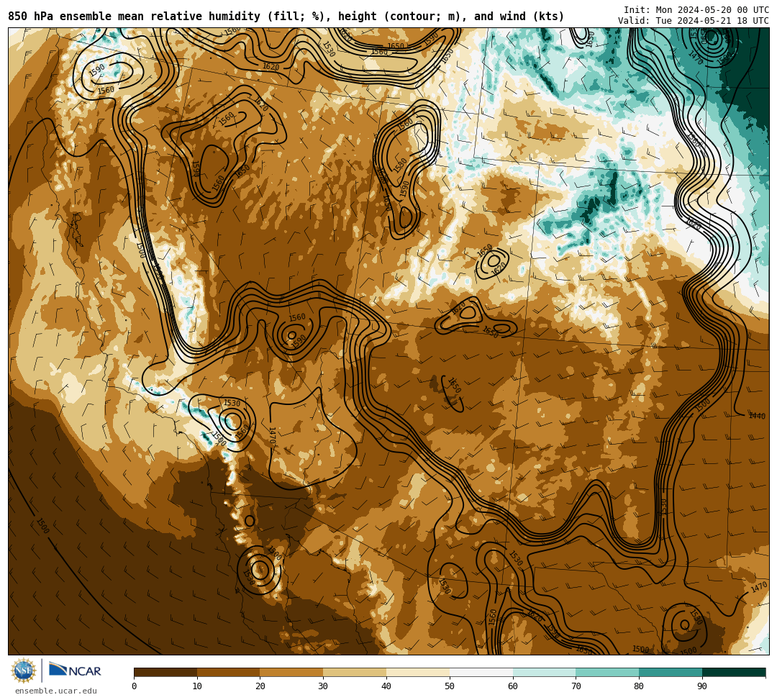The image size is (777, 700).
Task: Click the colorbar label 50
Action: [x=450, y=686]
